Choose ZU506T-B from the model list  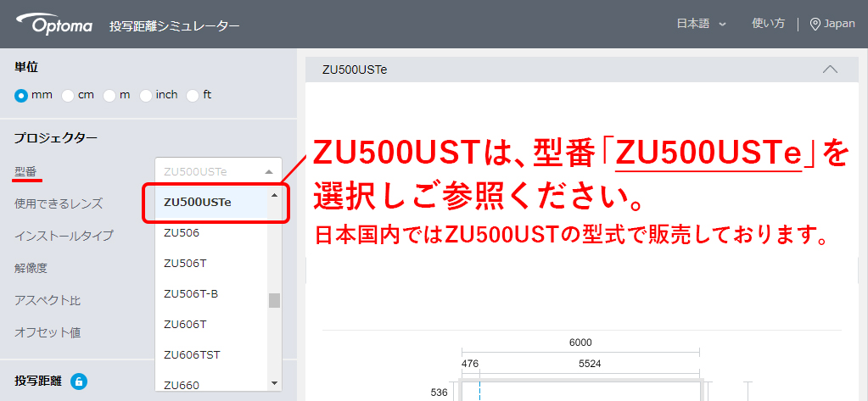coord(211,293)
